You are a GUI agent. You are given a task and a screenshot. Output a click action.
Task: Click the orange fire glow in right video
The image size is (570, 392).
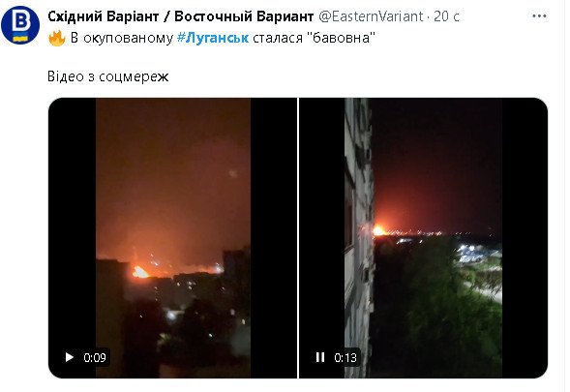click(x=379, y=230)
